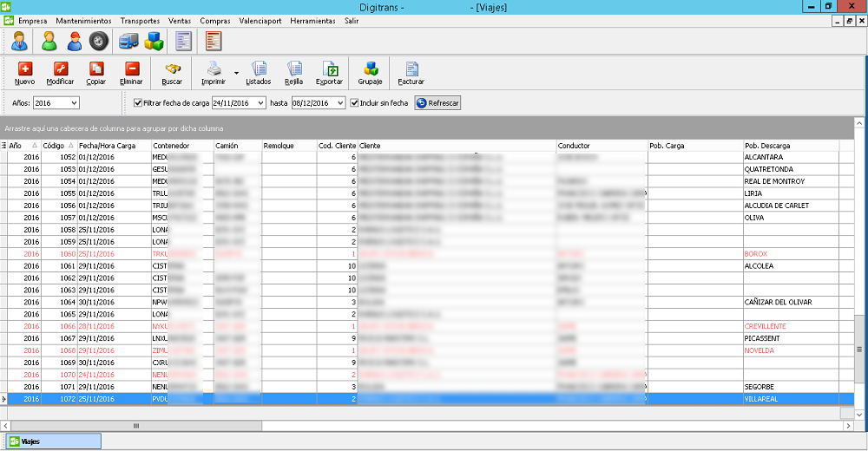Click the tire icon in top toolbar

point(98,40)
